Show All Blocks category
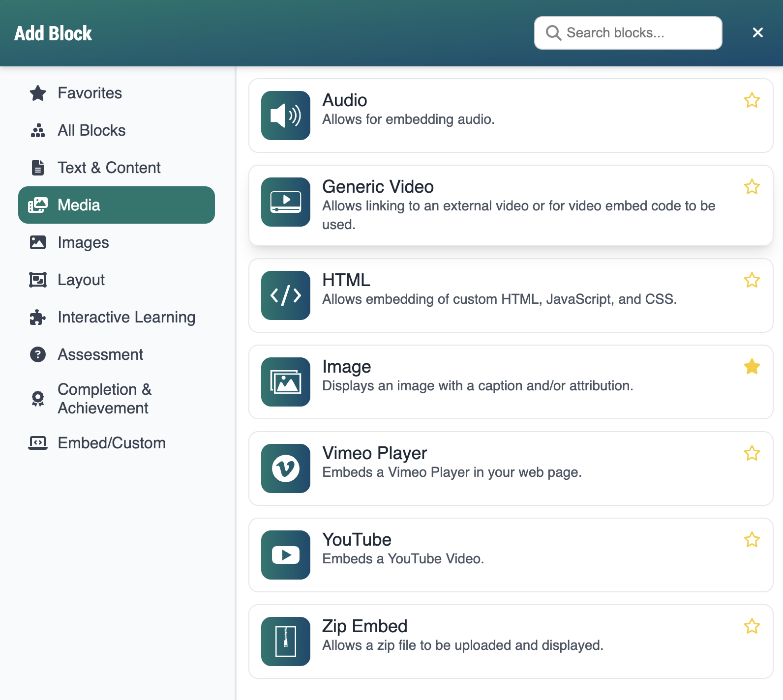 point(117,130)
